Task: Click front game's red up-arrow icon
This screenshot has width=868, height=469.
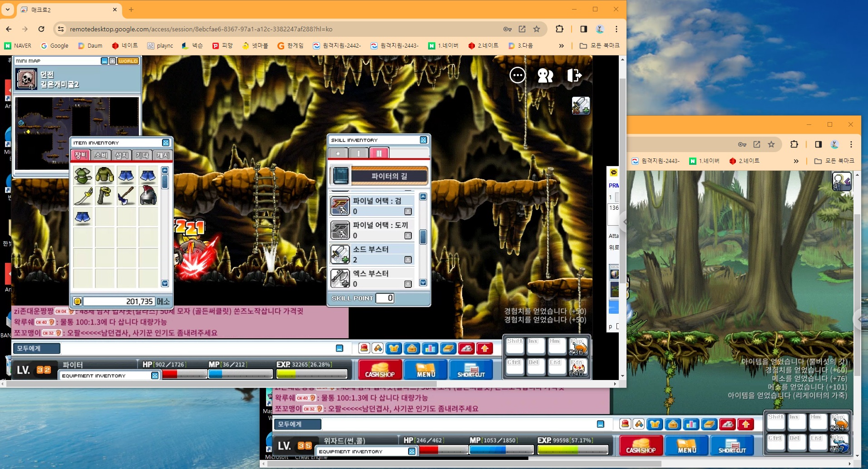Action: point(484,348)
